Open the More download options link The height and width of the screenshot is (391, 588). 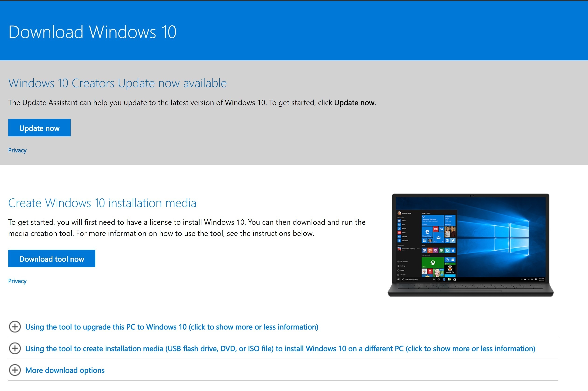(65, 370)
